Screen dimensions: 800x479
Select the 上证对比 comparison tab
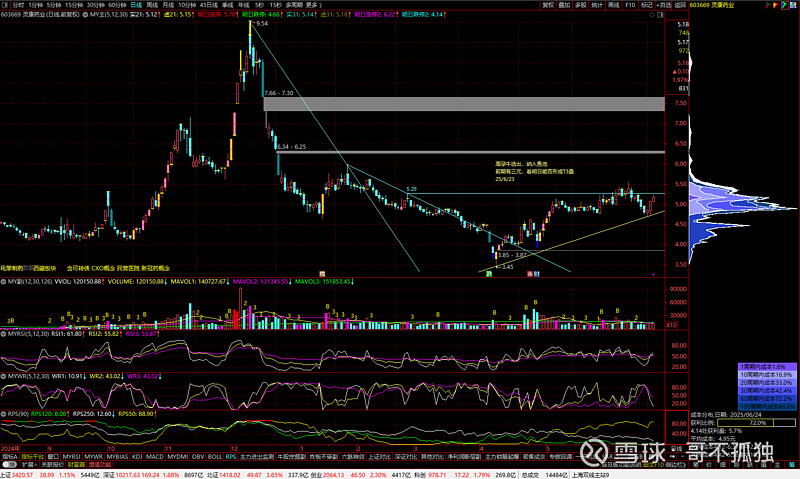380,457
